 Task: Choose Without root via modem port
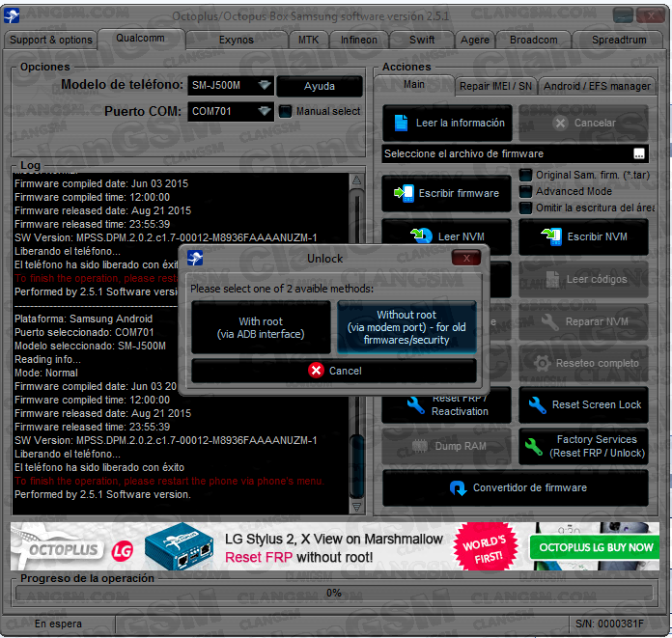(406, 327)
